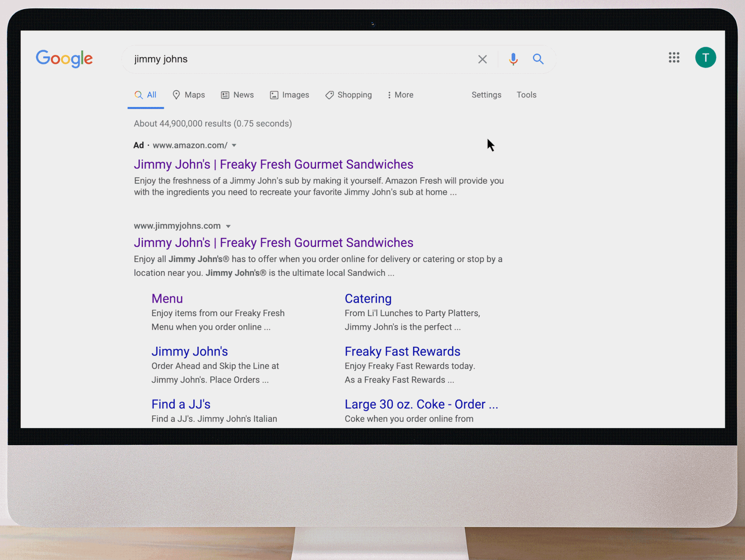Click the www.jimmyjohns.com URL text

[x=177, y=226]
